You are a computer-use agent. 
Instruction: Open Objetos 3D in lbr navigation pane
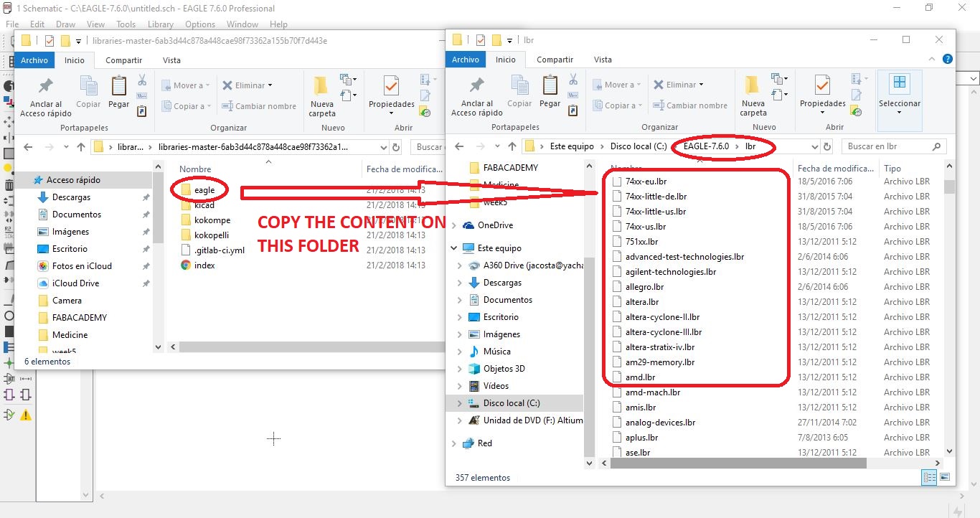[x=504, y=369]
